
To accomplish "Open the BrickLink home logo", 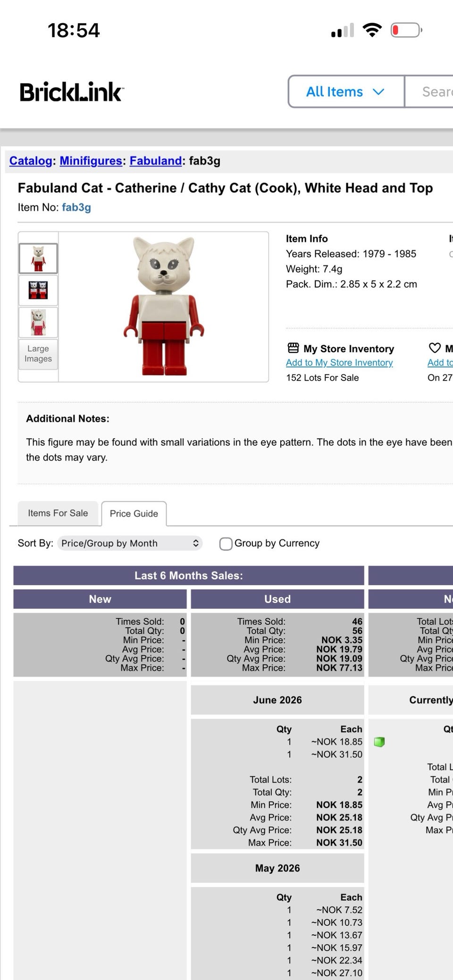I will point(72,92).
